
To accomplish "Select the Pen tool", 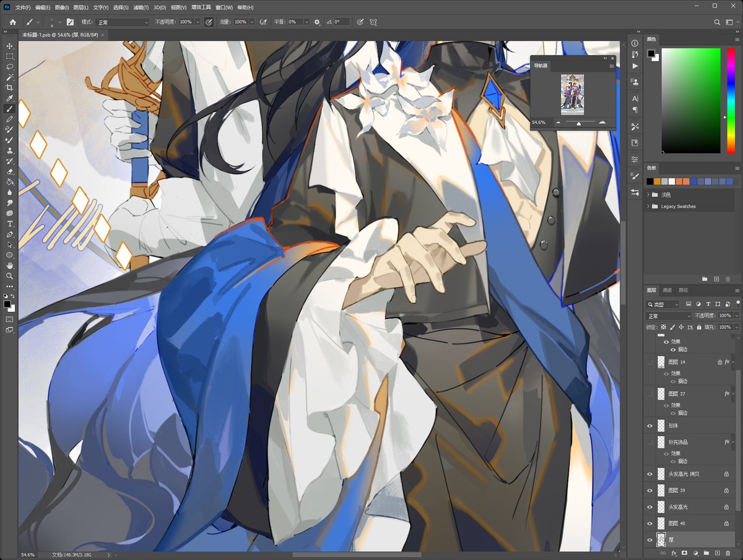I will pyautogui.click(x=9, y=234).
